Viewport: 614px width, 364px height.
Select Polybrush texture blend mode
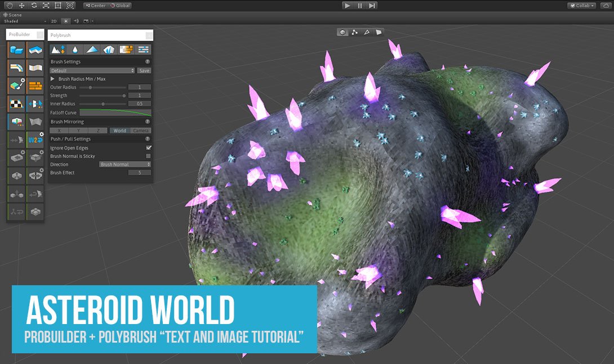click(x=126, y=50)
